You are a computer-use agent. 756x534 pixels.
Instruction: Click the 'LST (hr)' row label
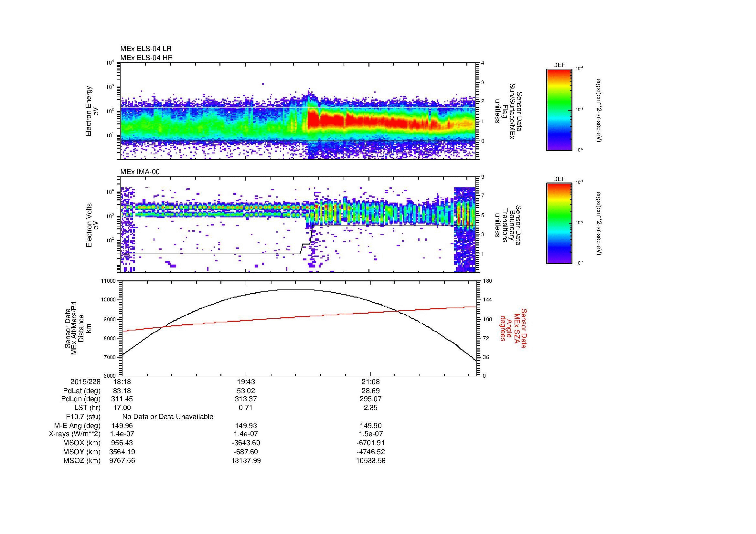(87, 408)
